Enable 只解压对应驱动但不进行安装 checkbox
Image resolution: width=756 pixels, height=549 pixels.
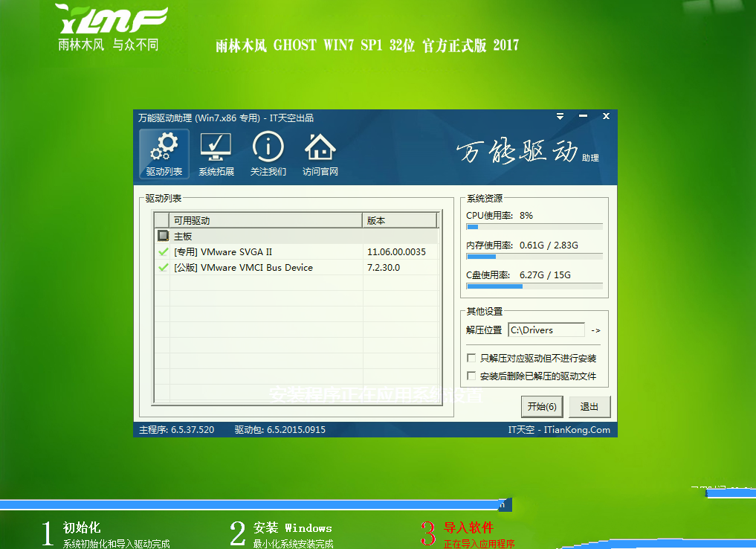point(471,358)
